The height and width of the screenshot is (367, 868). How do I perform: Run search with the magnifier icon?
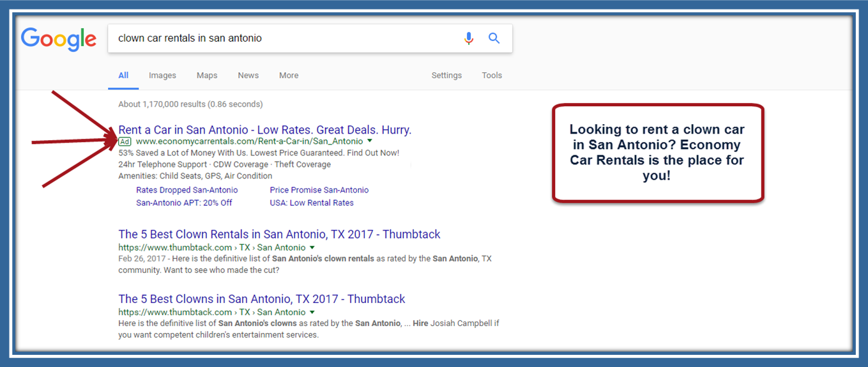(494, 38)
